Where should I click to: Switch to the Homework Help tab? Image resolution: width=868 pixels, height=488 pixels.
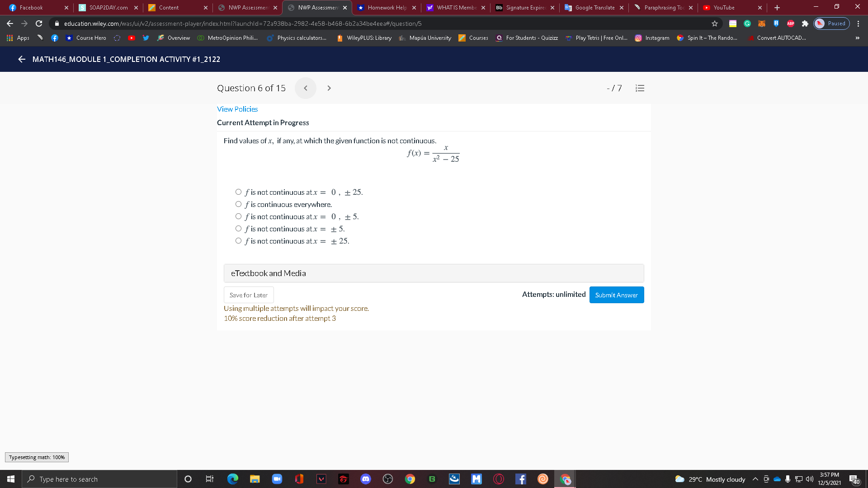[x=387, y=7]
